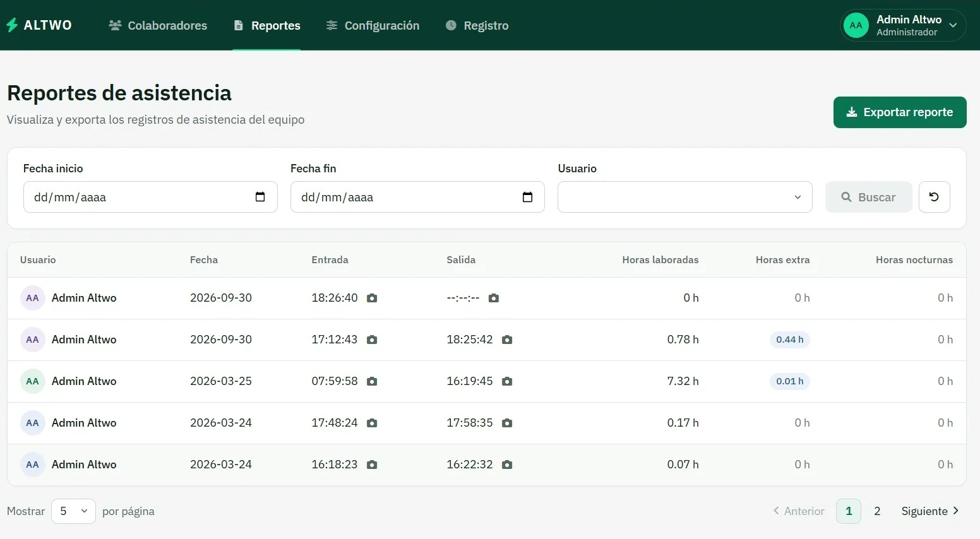Click the reset filters icon button
Image resolution: width=980 pixels, height=539 pixels.
pos(934,197)
